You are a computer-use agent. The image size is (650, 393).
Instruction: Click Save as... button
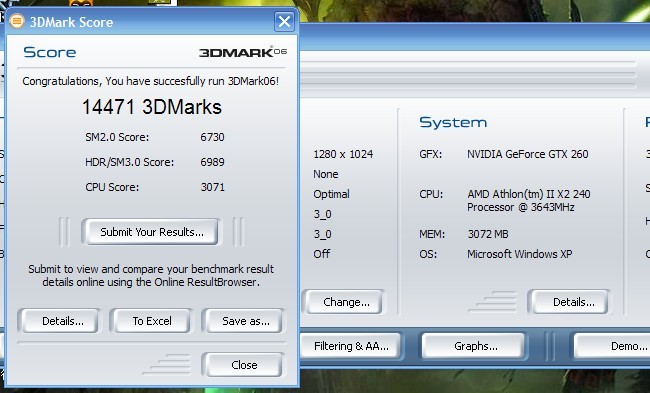click(x=245, y=321)
